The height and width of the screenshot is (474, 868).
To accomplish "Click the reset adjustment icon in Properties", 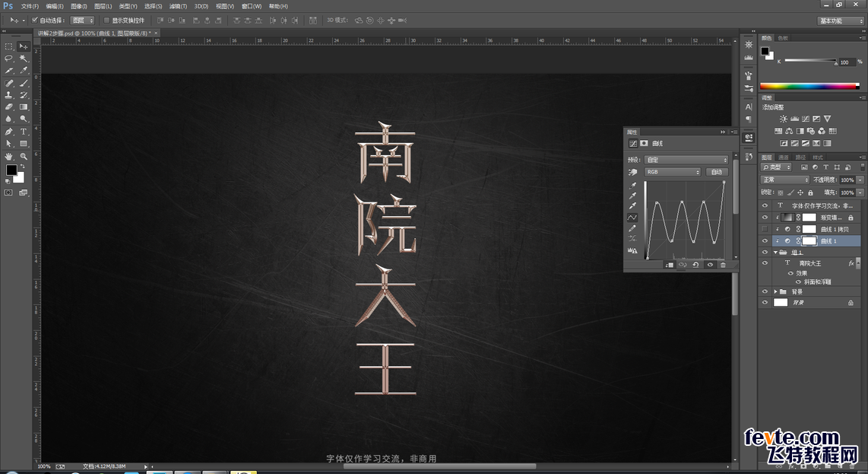I will coord(695,265).
